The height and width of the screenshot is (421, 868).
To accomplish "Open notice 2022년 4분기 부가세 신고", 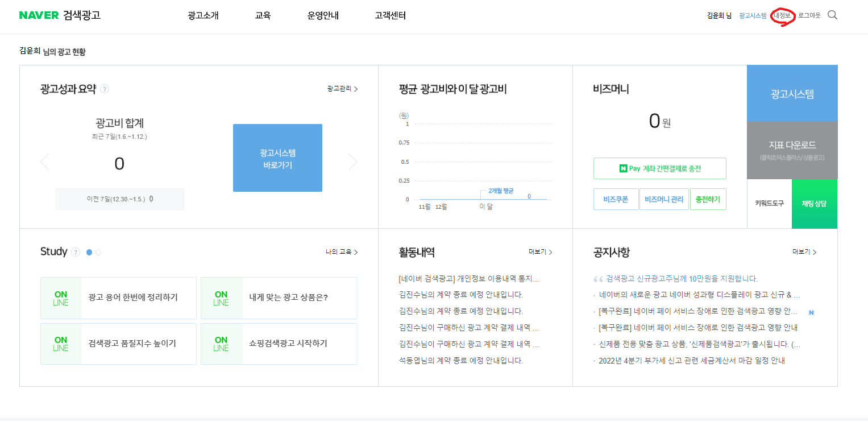I will [692, 361].
